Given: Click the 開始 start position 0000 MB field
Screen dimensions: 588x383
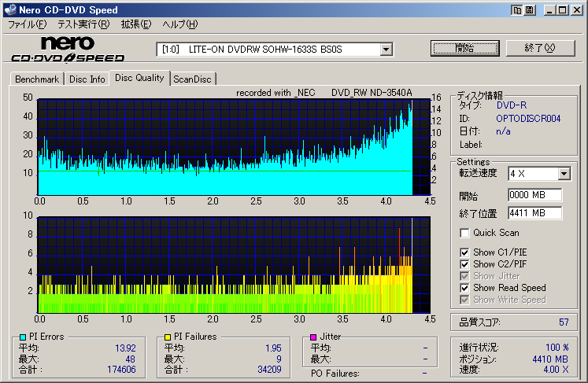Looking at the screenshot, I should coord(535,195).
